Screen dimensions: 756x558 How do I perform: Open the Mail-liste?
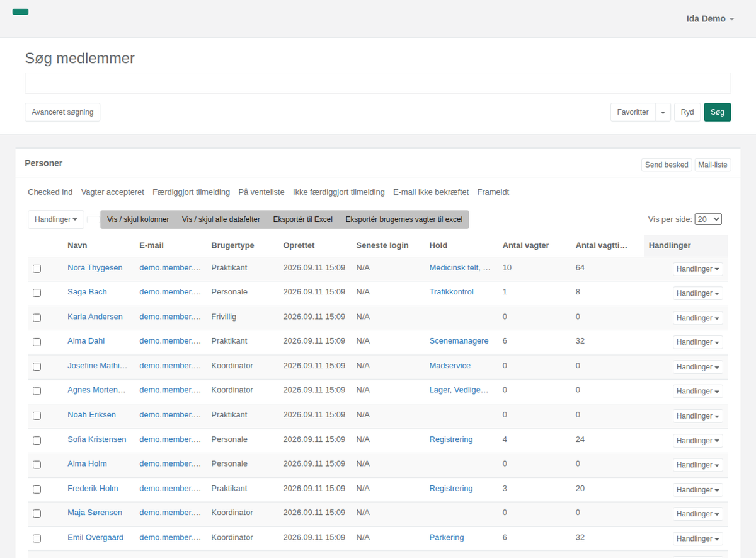click(713, 165)
